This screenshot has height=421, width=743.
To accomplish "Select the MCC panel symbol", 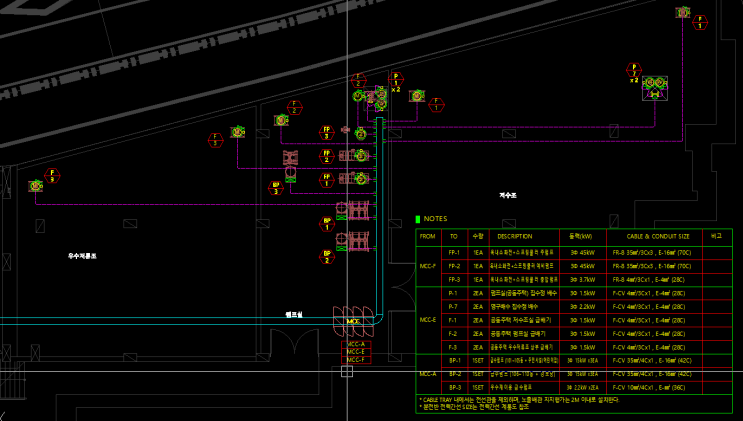I will [353, 321].
